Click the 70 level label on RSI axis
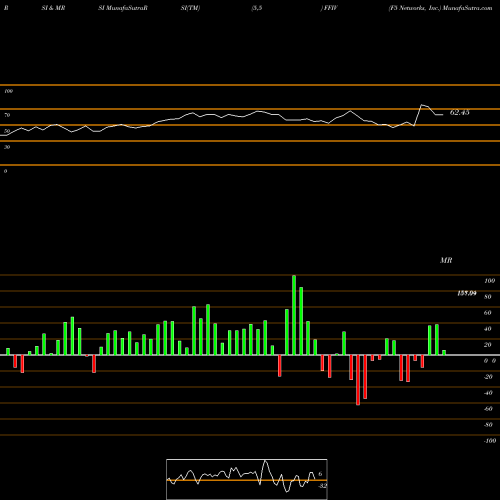 7,115
